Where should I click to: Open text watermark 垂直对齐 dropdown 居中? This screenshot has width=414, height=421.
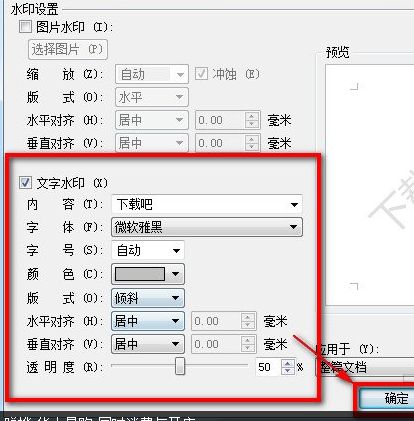(148, 344)
